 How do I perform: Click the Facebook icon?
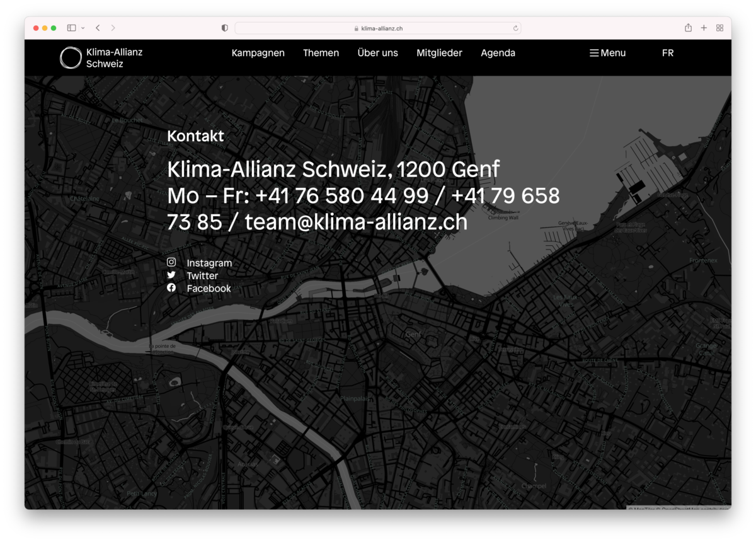point(171,288)
